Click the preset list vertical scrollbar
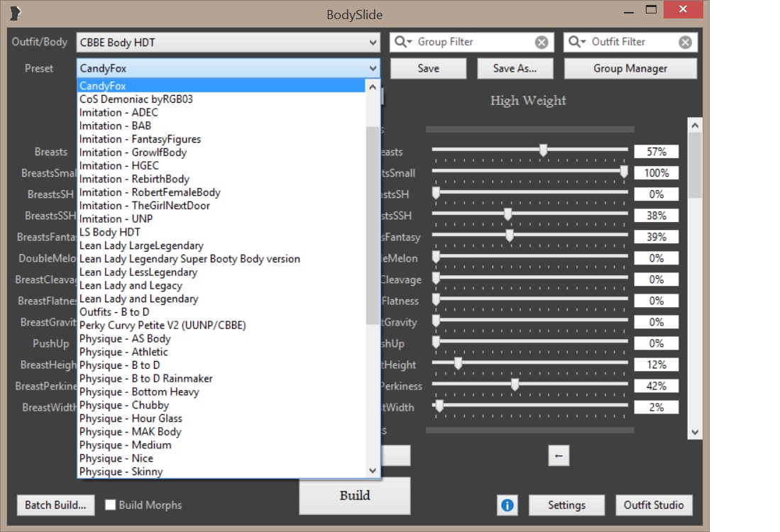 [x=372, y=226]
